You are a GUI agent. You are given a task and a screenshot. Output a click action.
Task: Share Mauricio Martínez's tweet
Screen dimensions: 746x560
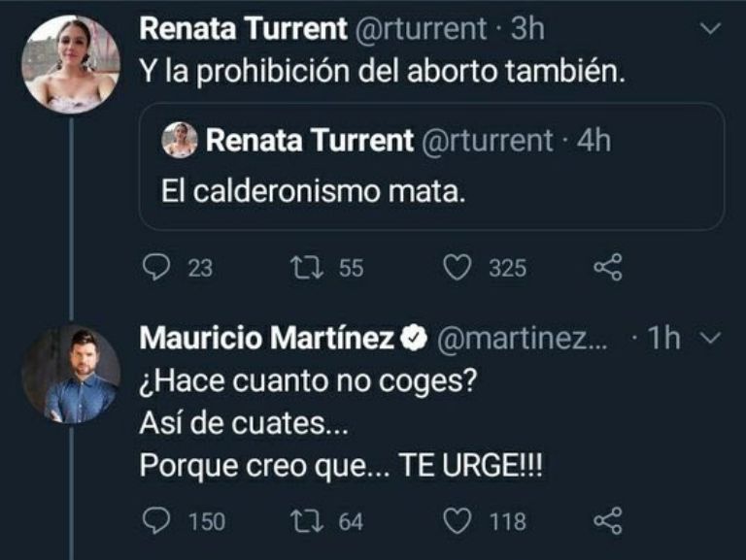607,521
